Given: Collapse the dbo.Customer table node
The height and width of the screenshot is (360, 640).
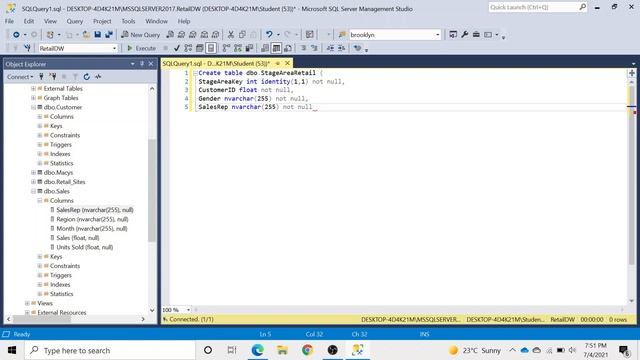Looking at the screenshot, I should click(33, 107).
